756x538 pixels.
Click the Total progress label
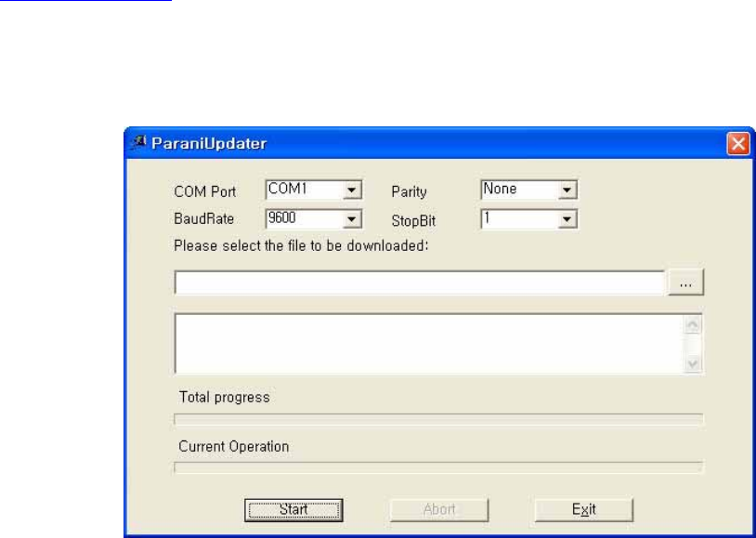pos(224,397)
